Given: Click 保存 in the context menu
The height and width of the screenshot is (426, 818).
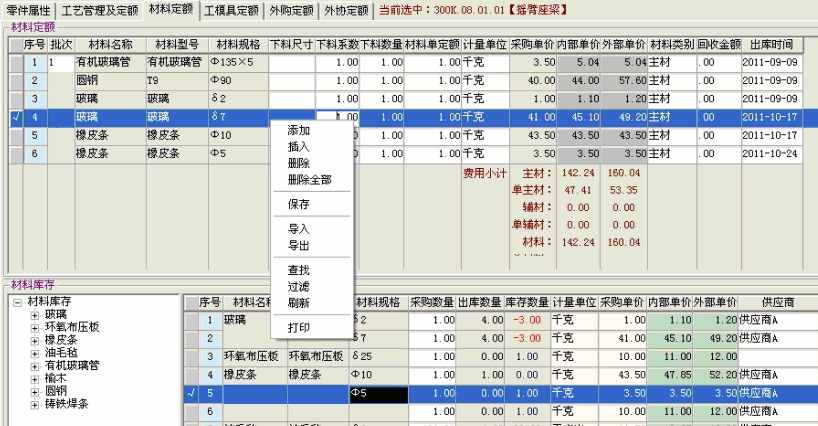Looking at the screenshot, I should point(298,204).
